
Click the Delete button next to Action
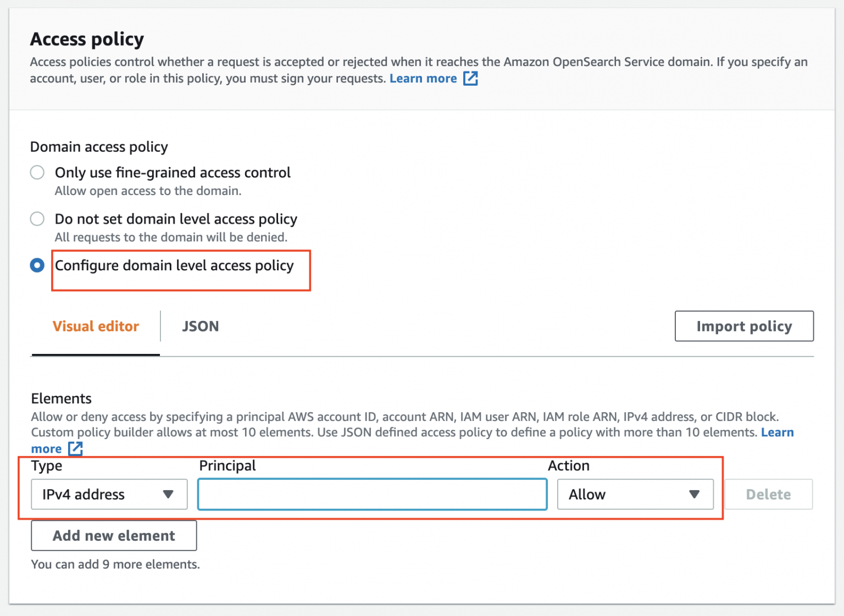pyautogui.click(x=768, y=494)
